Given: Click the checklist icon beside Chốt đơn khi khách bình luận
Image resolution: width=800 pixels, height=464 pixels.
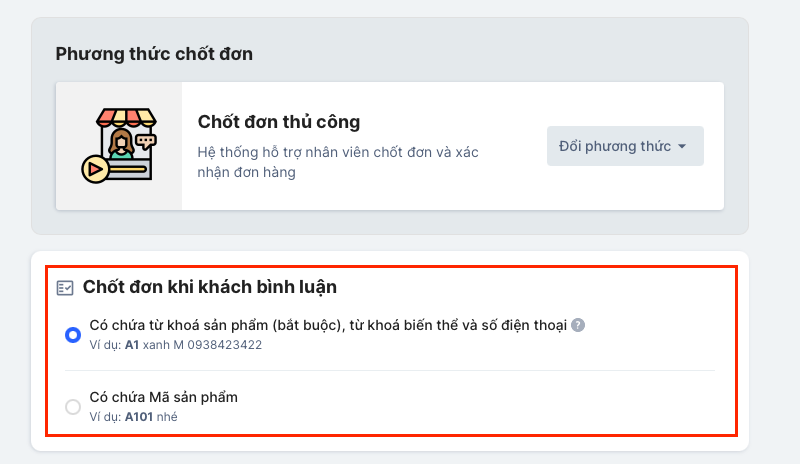Looking at the screenshot, I should point(65,288).
